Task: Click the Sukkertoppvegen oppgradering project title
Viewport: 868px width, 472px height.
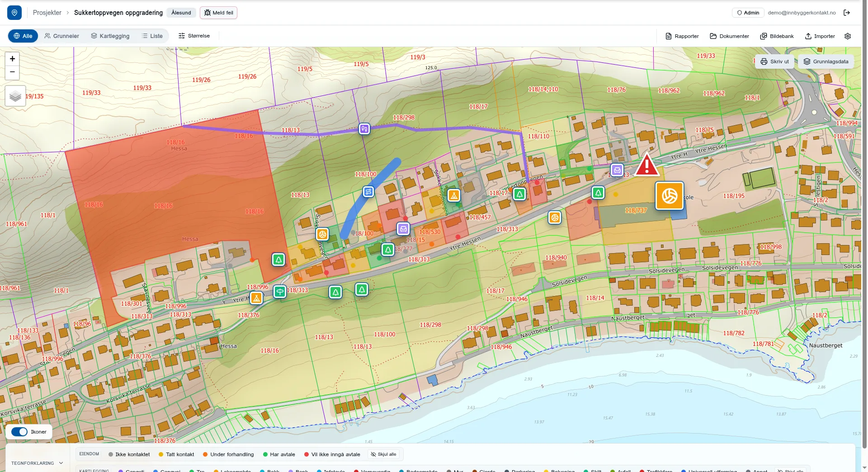Action: (x=118, y=13)
